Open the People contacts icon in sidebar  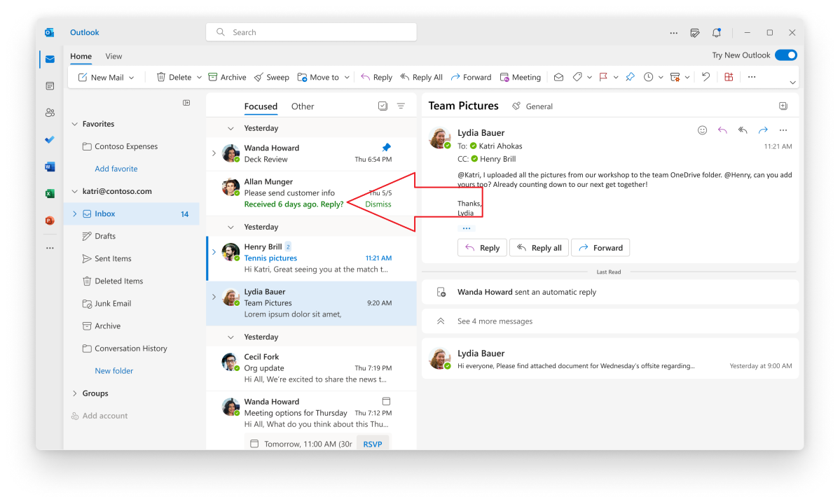[50, 113]
